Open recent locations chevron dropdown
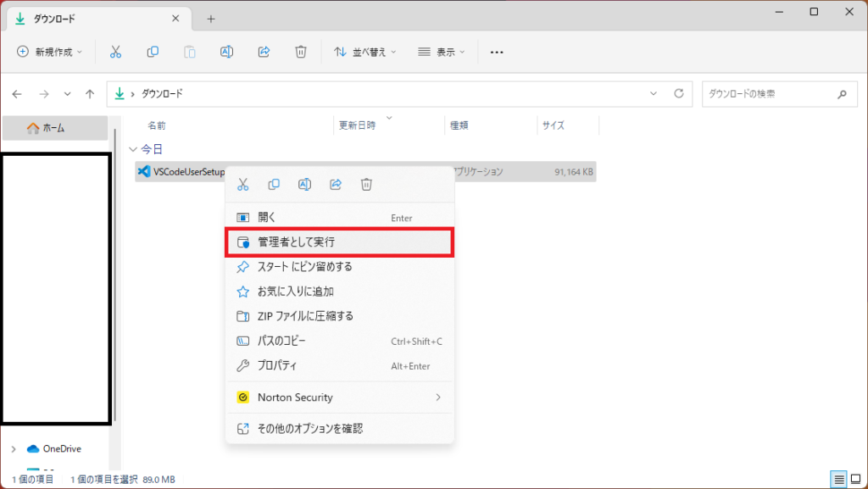 pos(67,94)
